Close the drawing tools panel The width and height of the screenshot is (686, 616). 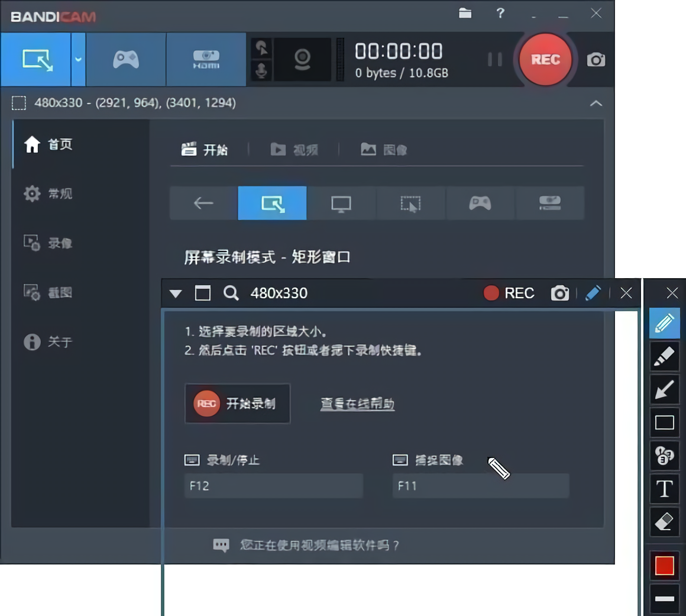coord(672,293)
